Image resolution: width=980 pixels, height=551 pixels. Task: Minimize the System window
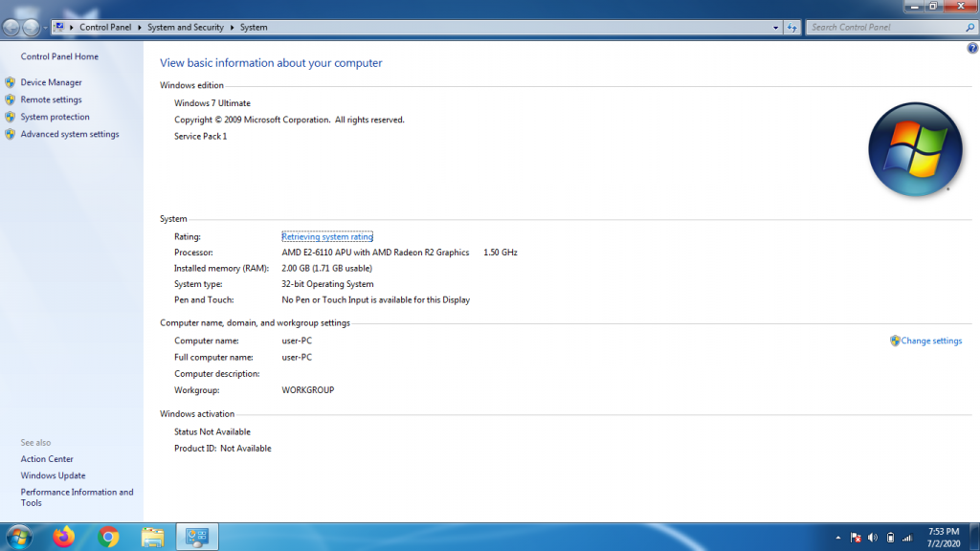(x=914, y=7)
